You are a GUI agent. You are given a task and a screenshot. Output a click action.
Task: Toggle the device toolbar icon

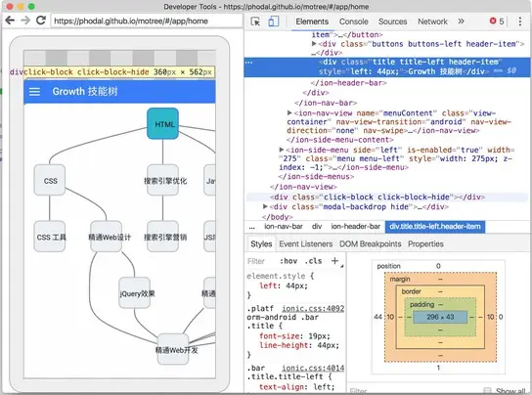click(274, 22)
